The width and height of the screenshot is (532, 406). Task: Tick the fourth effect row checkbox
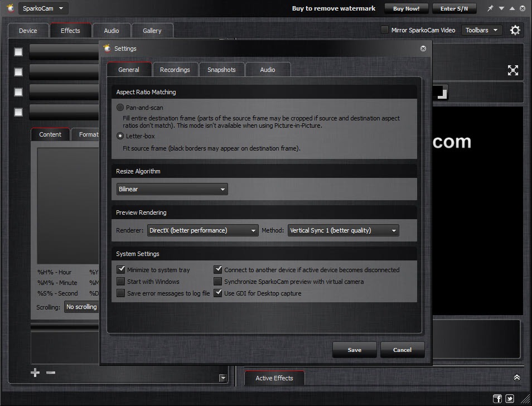pyautogui.click(x=18, y=112)
